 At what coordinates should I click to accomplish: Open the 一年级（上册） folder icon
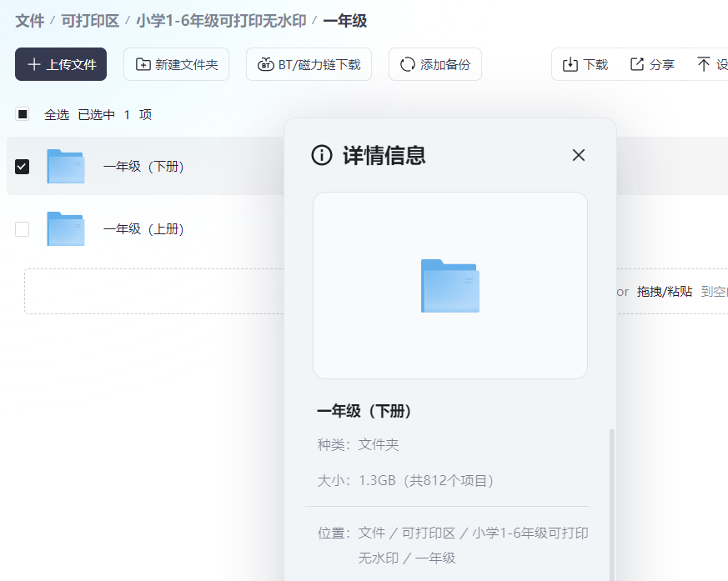66,229
